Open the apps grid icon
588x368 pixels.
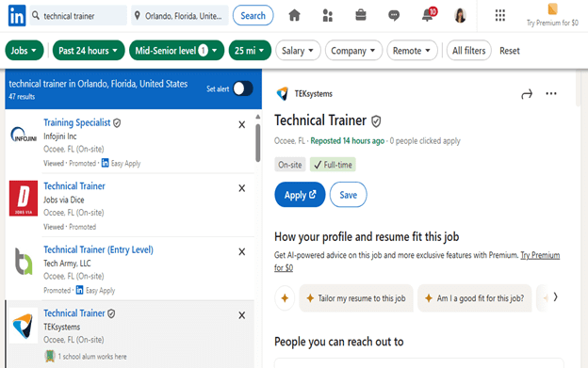pos(499,15)
